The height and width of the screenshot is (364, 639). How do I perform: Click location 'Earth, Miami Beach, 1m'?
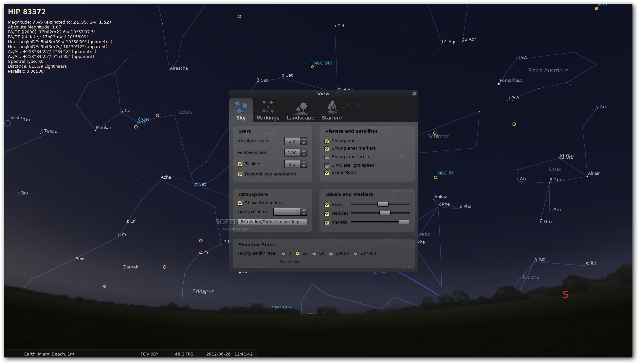point(49,354)
